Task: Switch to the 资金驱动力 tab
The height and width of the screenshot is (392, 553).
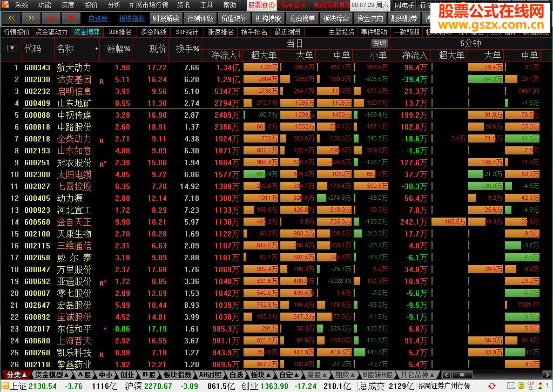Action: pos(51,32)
